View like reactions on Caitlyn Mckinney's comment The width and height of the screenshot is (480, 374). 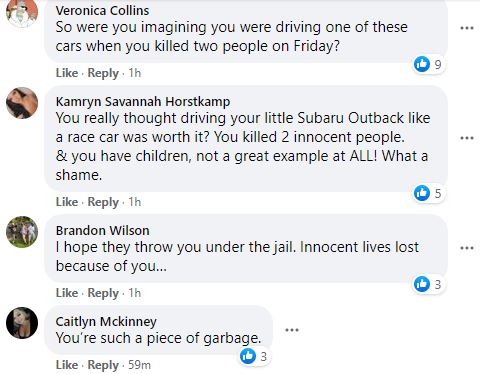[x=254, y=356]
